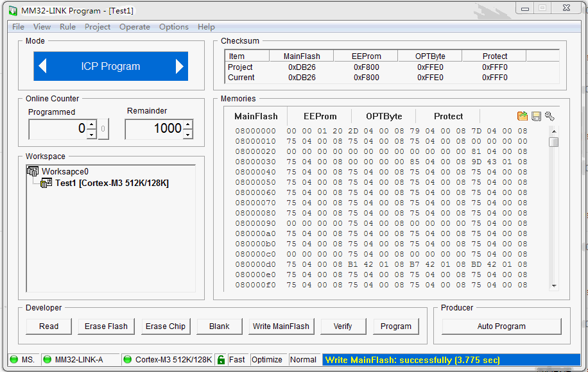Click the Erase Flash button
This screenshot has width=588, height=372.
click(106, 326)
